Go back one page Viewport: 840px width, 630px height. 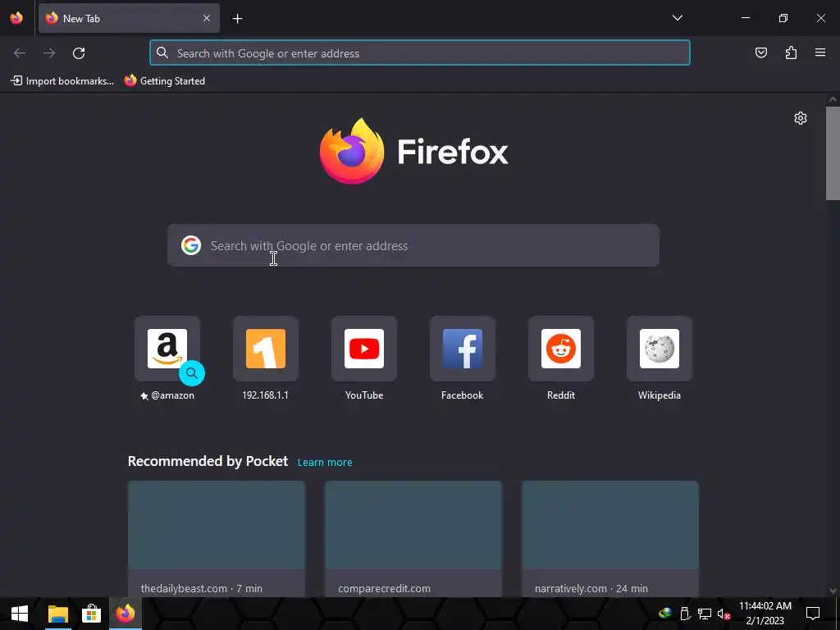pyautogui.click(x=20, y=53)
